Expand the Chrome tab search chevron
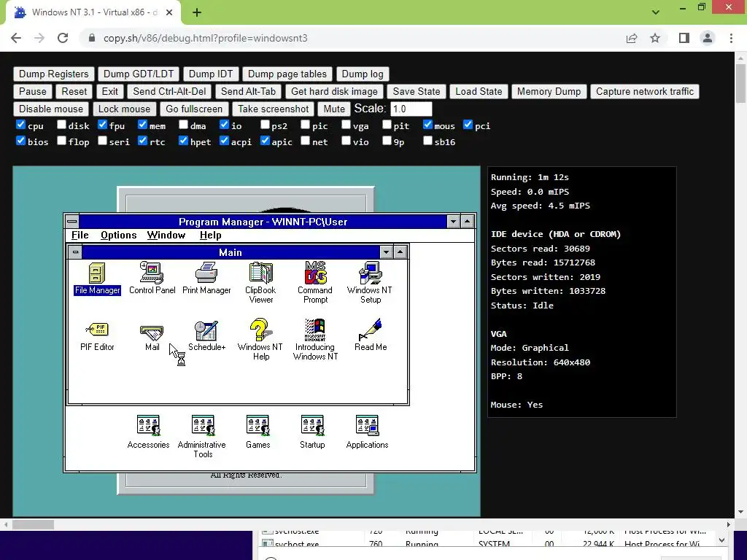Screen dimensions: 747x560 [x=656, y=12]
